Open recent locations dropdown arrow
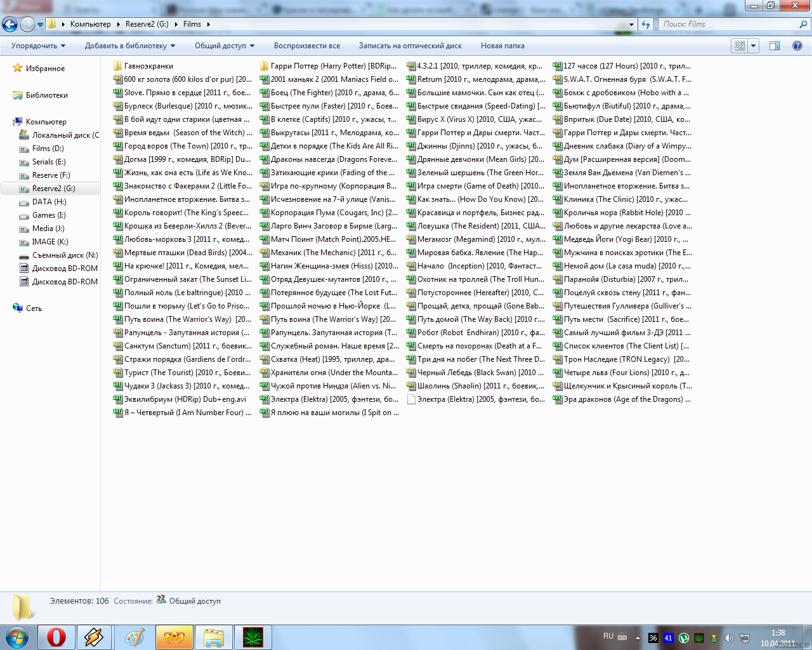 41,25
